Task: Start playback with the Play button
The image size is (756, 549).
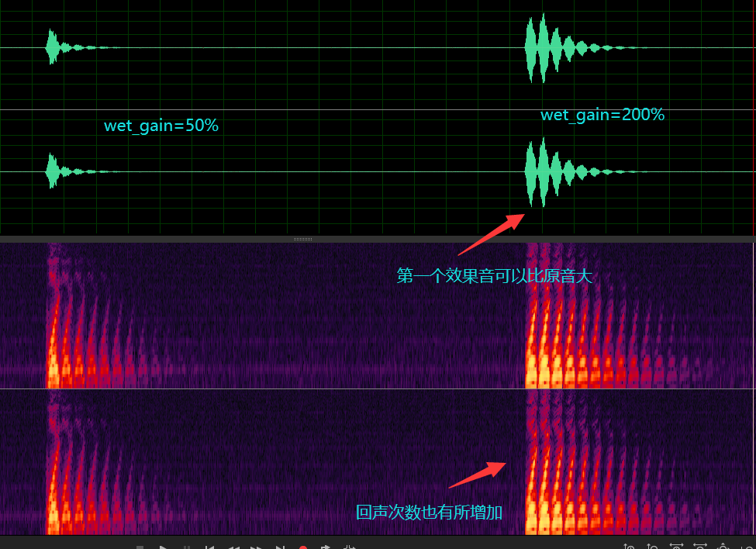Action: coord(163,547)
